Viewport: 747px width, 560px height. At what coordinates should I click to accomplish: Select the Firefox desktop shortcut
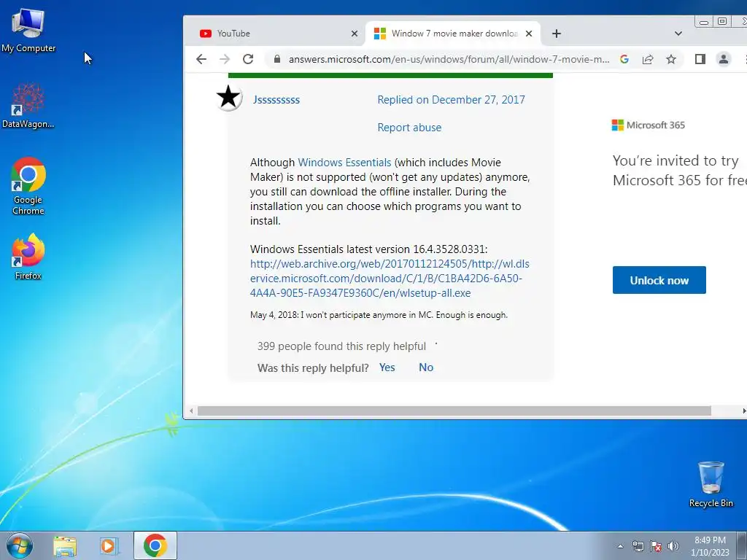[x=28, y=257]
